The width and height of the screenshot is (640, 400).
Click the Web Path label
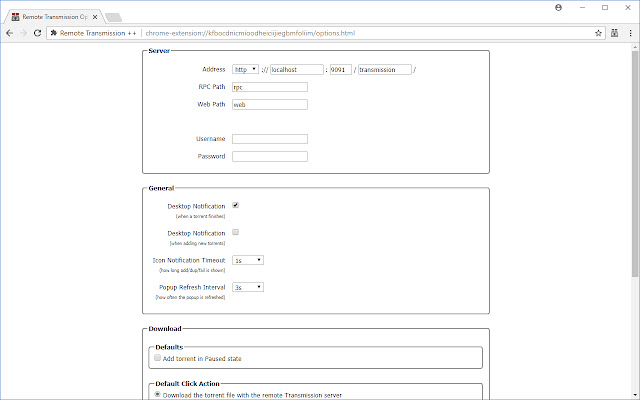pyautogui.click(x=211, y=104)
